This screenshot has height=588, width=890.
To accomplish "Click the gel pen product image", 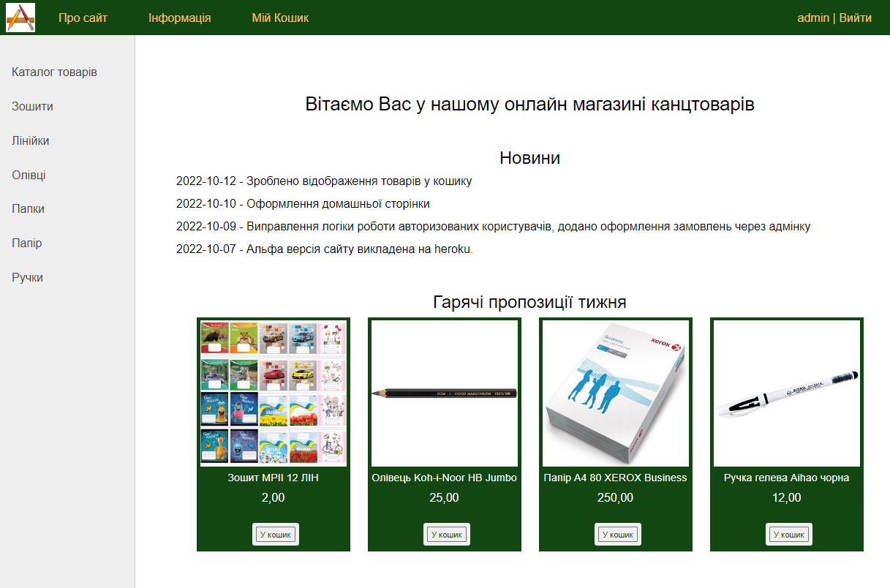I will click(786, 393).
